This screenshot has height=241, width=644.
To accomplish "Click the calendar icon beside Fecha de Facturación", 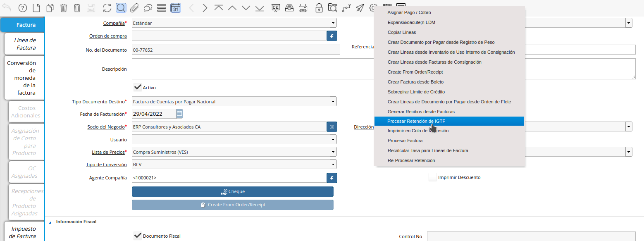I will [x=179, y=113].
